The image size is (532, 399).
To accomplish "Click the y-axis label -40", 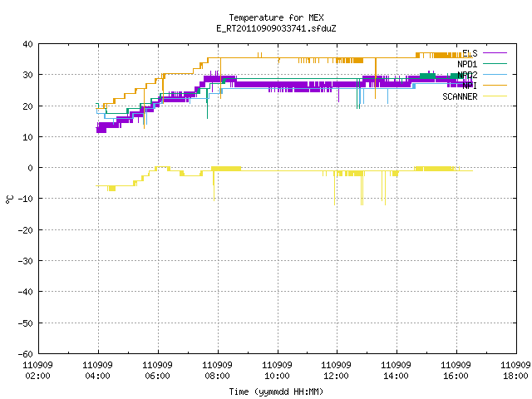I will (x=26, y=292).
